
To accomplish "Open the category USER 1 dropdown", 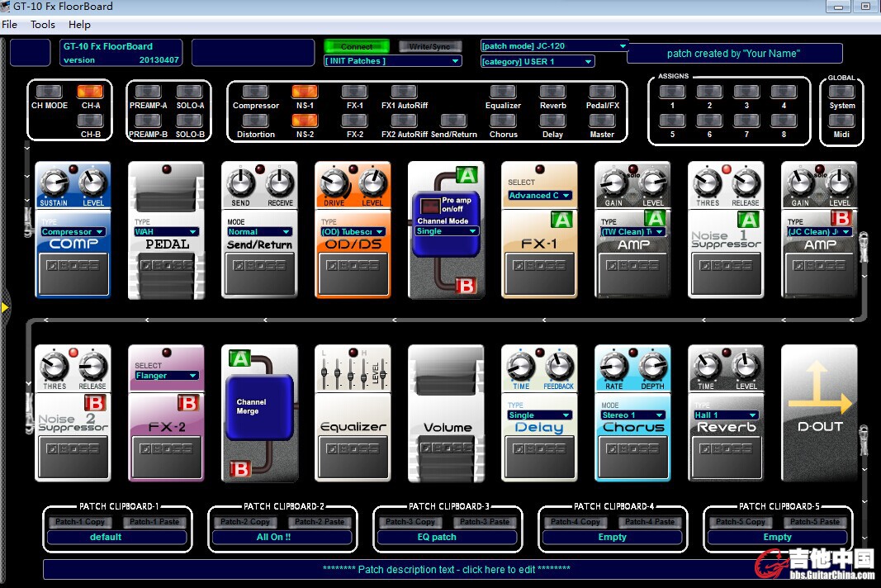I will tap(538, 62).
